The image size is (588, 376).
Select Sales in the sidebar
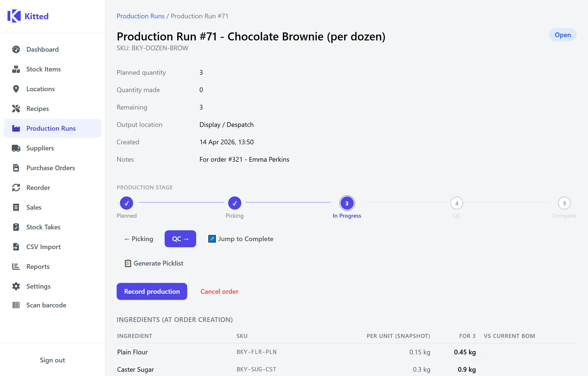pyautogui.click(x=34, y=207)
